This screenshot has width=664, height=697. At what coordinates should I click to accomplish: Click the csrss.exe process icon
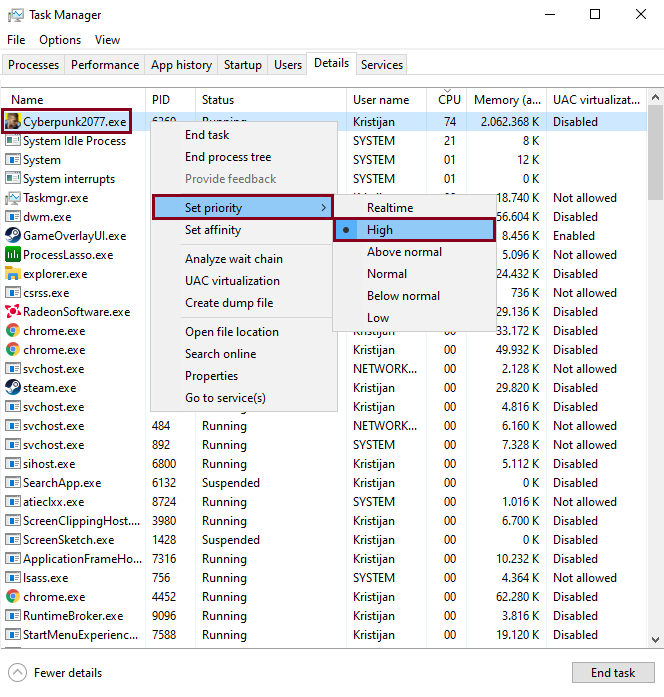click(x=13, y=292)
